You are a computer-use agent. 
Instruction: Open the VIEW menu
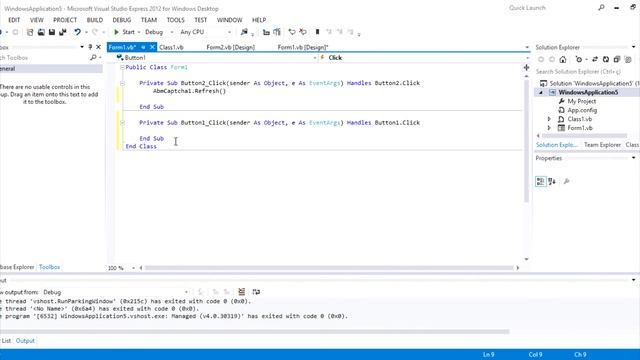(36, 20)
